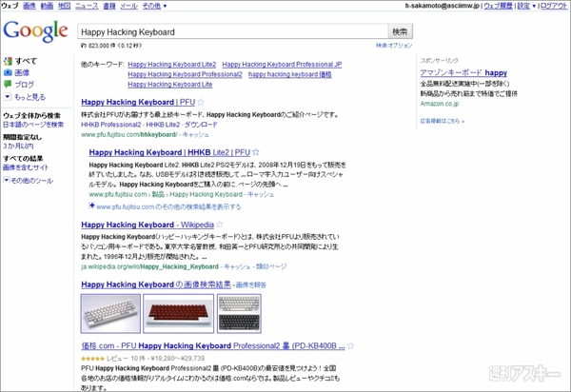571x392 pixels.
Task: Open the Happy Hacking Keyboard | PFU result
Action: point(138,102)
